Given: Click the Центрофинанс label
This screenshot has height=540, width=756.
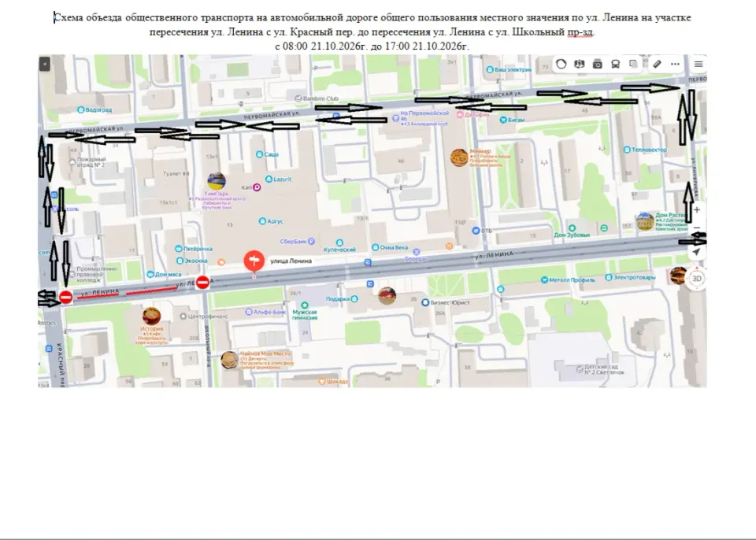Looking at the screenshot, I should [x=208, y=316].
